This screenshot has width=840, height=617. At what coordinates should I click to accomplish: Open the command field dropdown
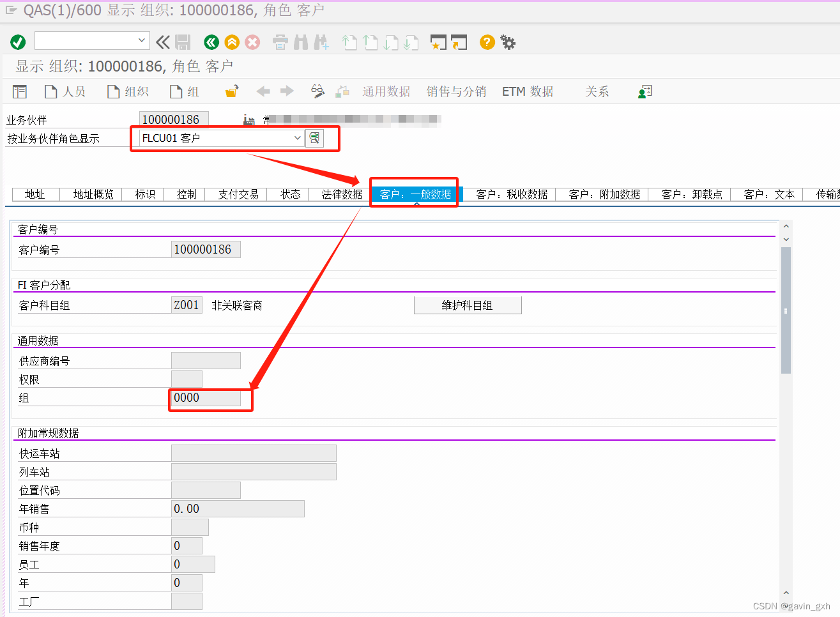(142, 41)
